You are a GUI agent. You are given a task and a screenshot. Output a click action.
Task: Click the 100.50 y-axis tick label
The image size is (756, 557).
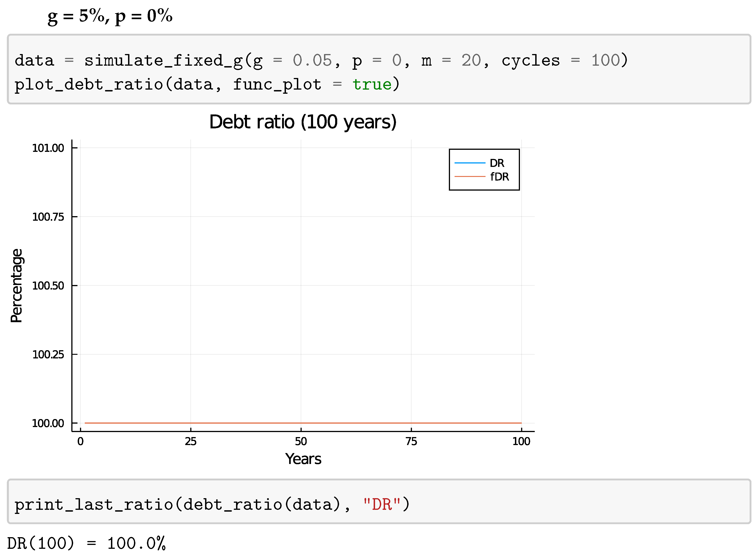coord(48,286)
